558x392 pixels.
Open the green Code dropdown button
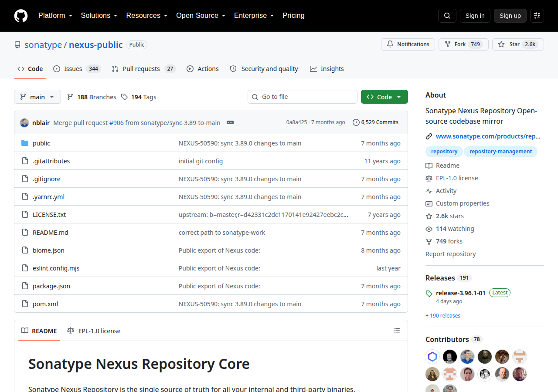tap(384, 97)
